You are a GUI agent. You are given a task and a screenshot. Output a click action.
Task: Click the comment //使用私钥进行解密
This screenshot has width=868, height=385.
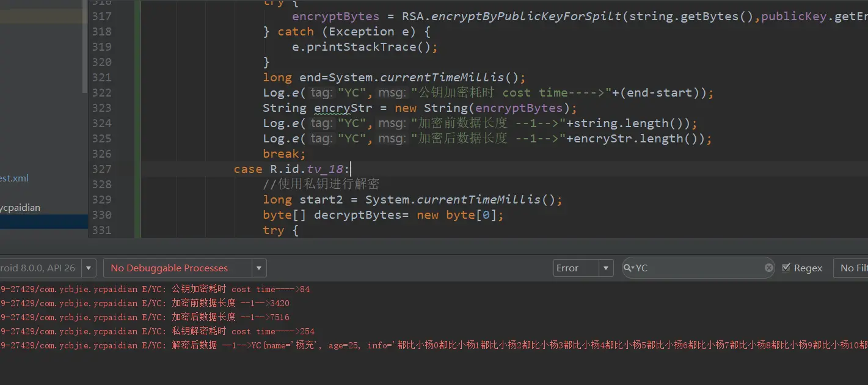point(321,185)
